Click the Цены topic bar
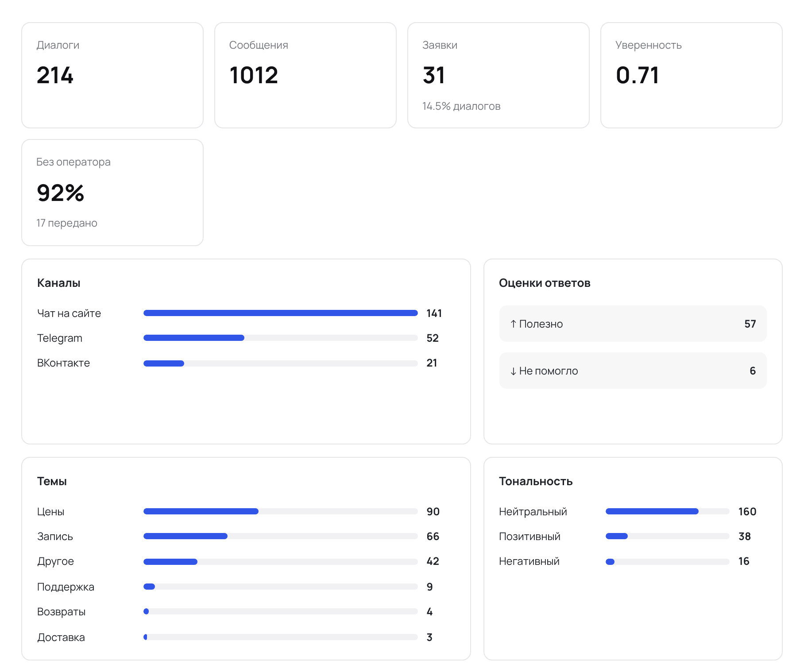This screenshot has width=804, height=672. [x=281, y=511]
